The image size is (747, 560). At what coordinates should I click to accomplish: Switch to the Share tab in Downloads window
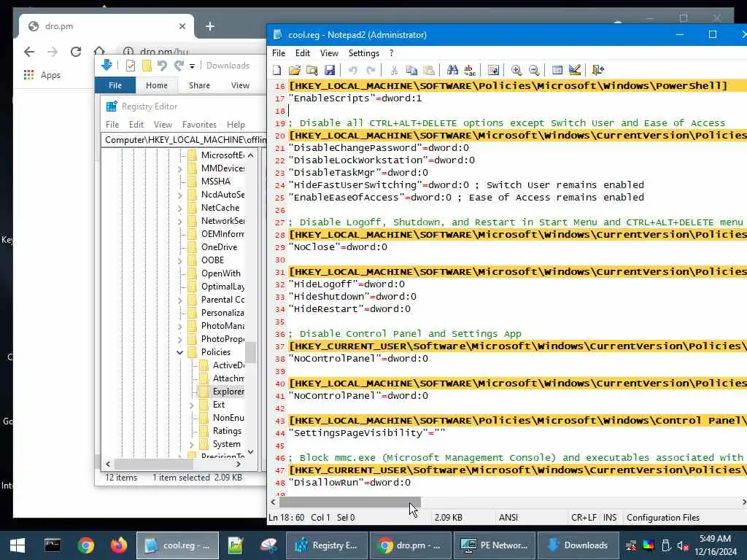click(199, 85)
